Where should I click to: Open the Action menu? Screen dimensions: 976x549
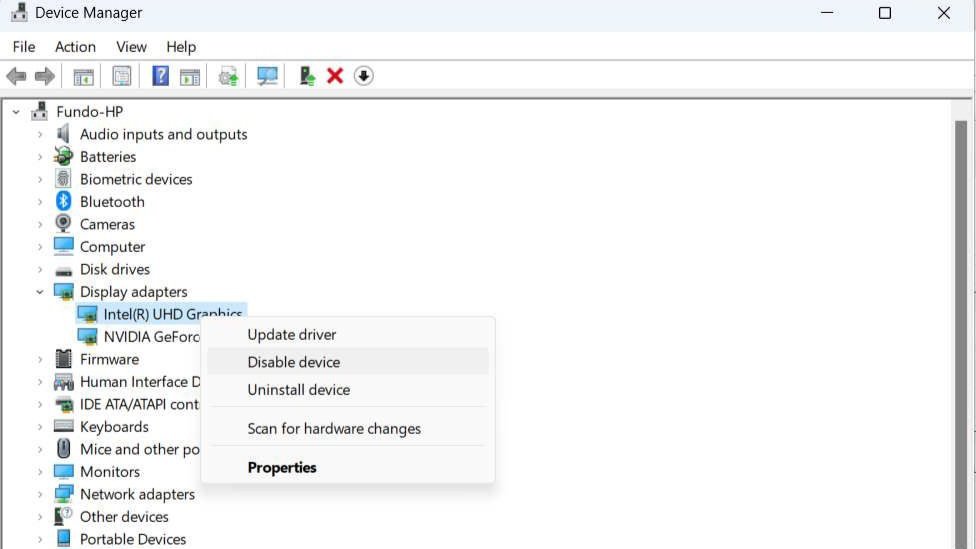75,47
